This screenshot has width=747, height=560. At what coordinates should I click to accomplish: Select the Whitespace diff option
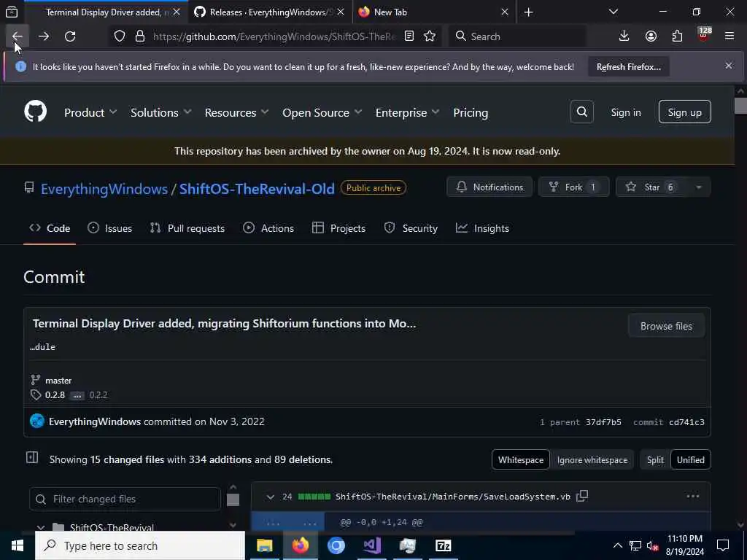[521, 460]
